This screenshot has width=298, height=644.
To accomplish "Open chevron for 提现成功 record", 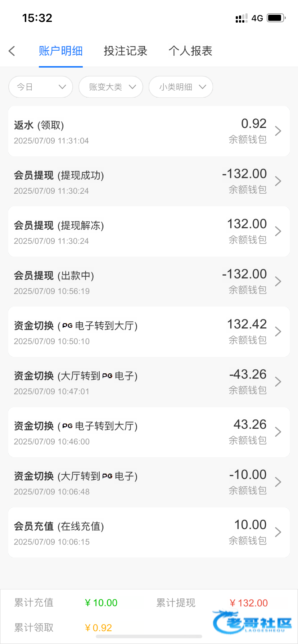I will (278, 181).
